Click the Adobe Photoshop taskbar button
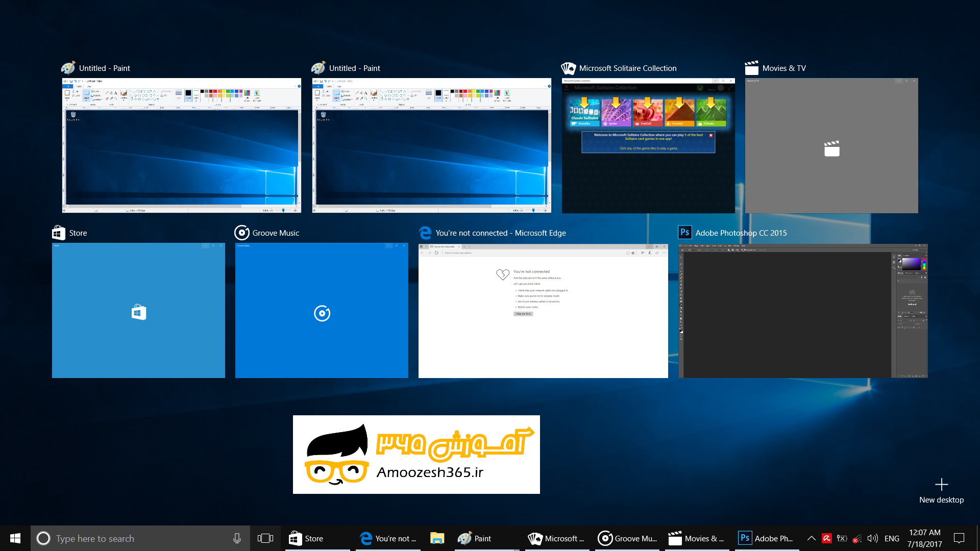The height and width of the screenshot is (551, 980). 767,538
